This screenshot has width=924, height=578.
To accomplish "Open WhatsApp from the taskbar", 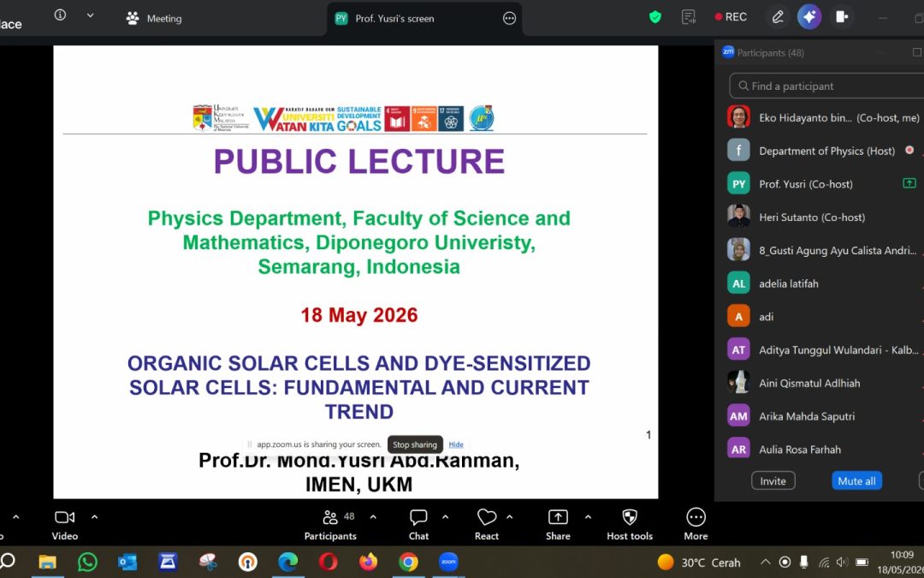I will [x=87, y=562].
